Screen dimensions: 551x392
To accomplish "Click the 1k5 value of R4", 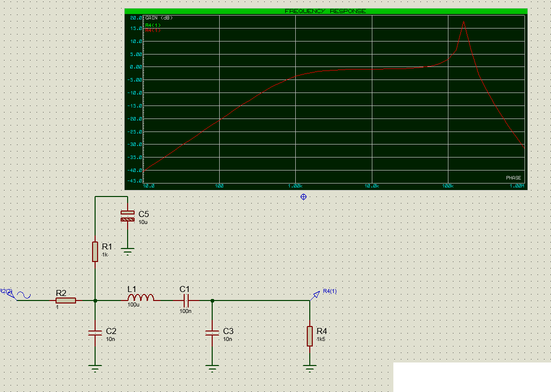I will (321, 339).
